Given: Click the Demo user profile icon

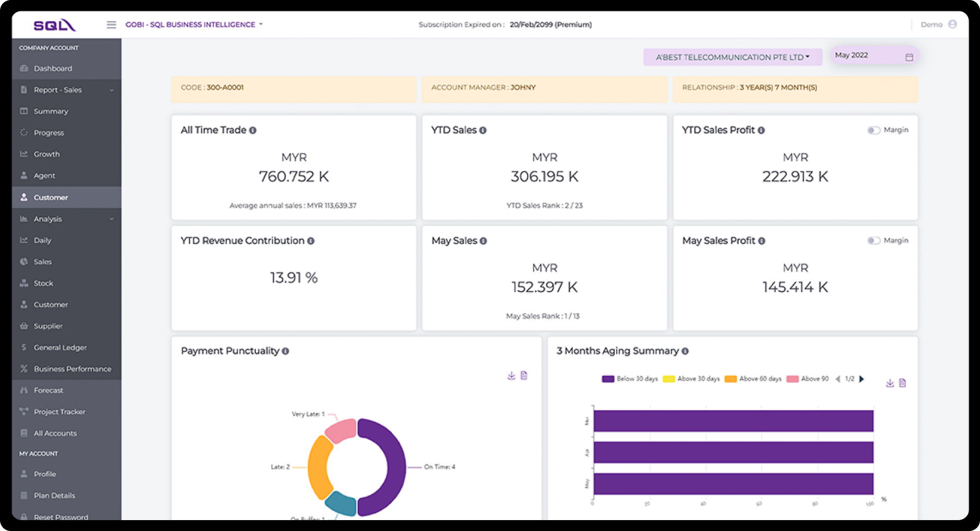Looking at the screenshot, I should (952, 25).
